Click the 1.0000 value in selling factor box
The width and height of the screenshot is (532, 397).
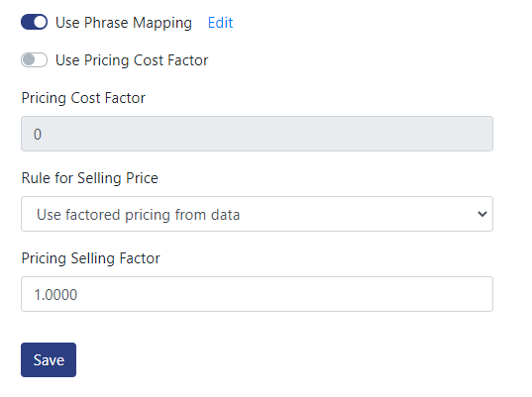55,295
